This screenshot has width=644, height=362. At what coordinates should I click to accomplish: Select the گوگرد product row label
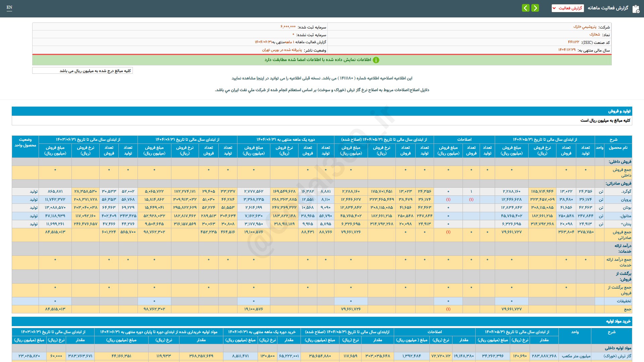click(626, 191)
